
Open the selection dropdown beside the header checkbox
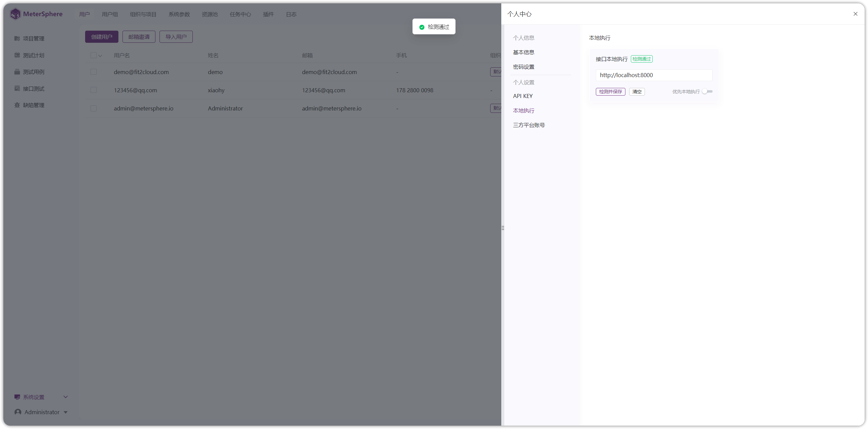click(100, 56)
